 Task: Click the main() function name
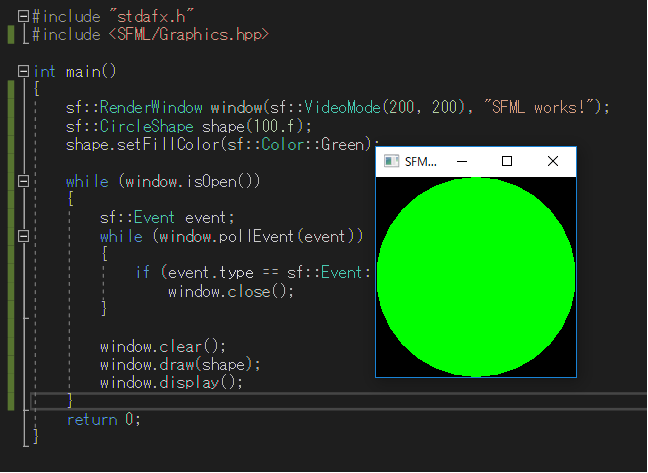[91, 71]
